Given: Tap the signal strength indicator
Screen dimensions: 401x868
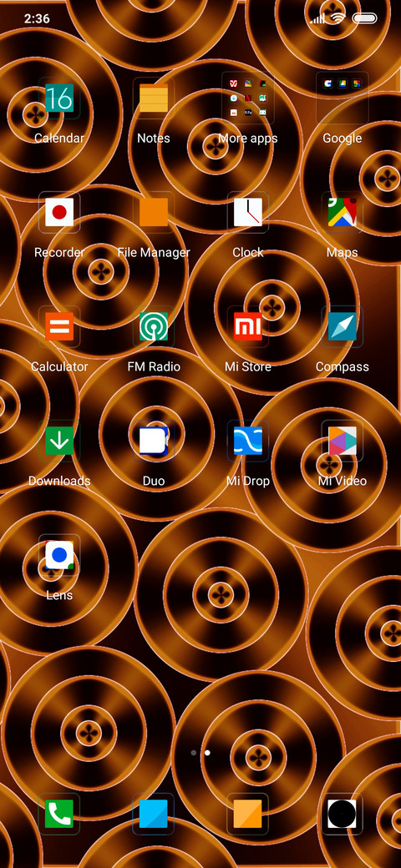Looking at the screenshot, I should click(x=318, y=19).
